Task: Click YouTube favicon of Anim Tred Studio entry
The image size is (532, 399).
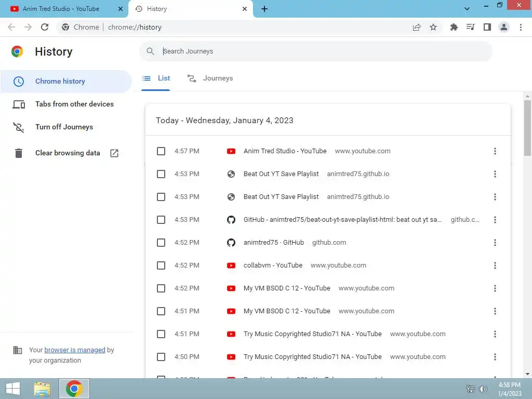Action: [231, 151]
